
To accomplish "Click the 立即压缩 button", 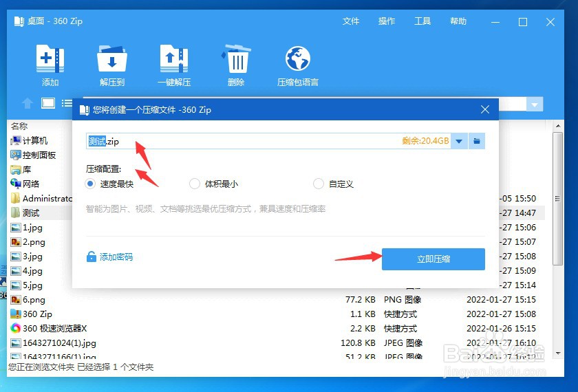I will click(x=433, y=259).
